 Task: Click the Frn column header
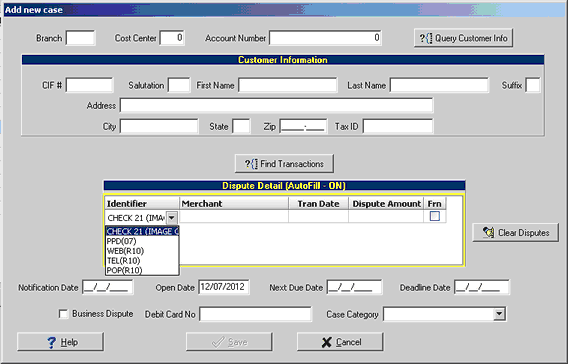(435, 204)
